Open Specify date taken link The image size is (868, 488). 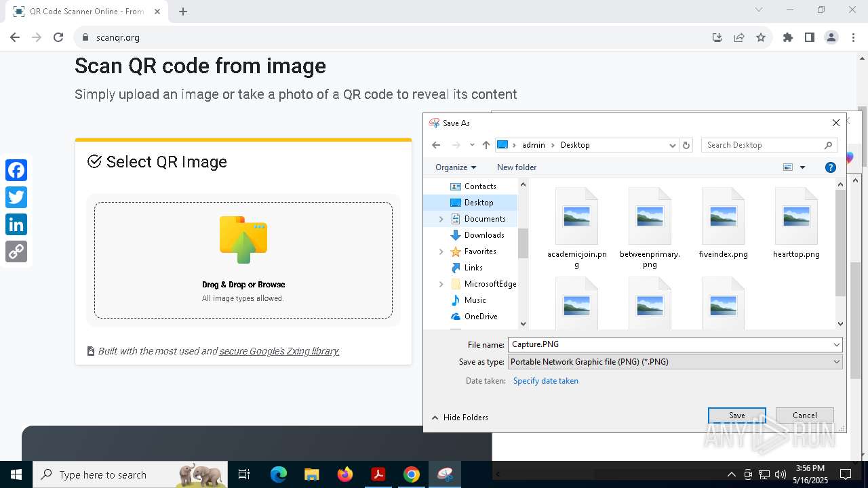(x=546, y=381)
